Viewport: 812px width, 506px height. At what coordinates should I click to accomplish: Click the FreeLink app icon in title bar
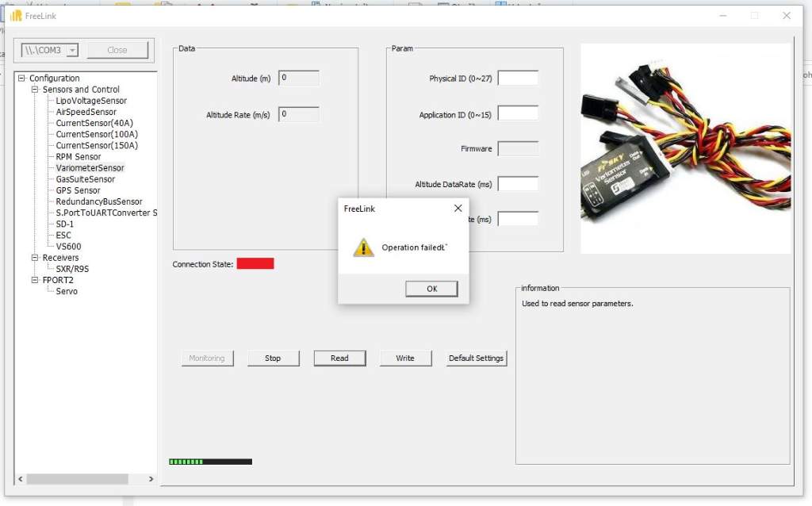point(16,16)
